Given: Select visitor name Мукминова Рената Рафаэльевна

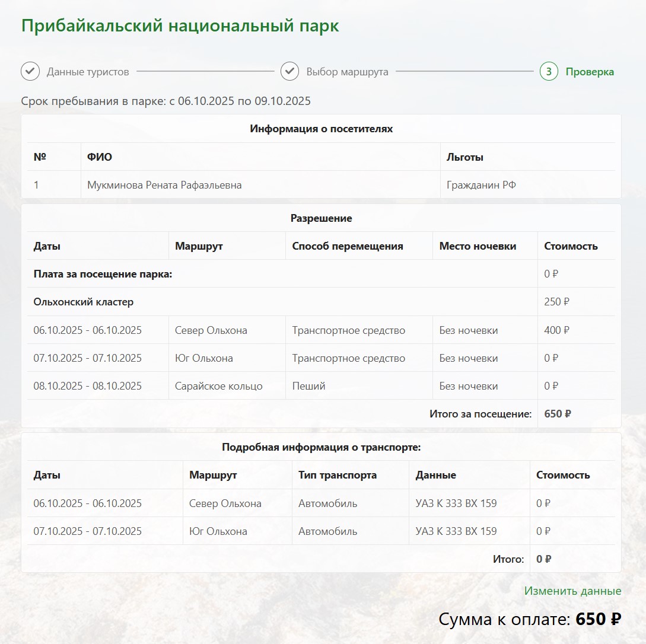Looking at the screenshot, I should tap(164, 185).
